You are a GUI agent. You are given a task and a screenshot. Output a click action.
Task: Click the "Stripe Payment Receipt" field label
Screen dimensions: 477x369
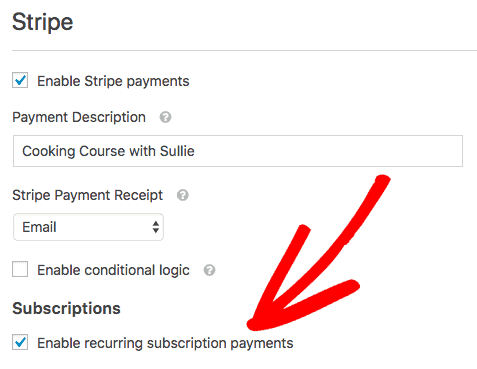pyautogui.click(x=88, y=195)
